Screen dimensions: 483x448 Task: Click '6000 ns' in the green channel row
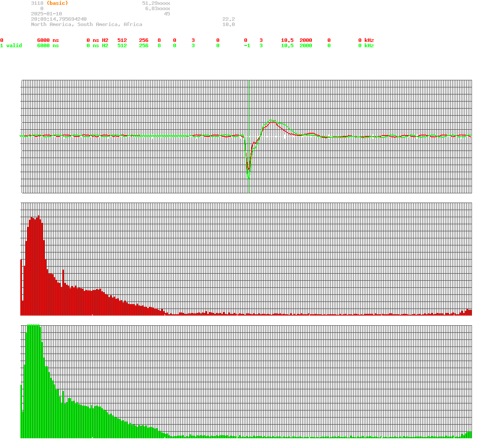coord(48,45)
